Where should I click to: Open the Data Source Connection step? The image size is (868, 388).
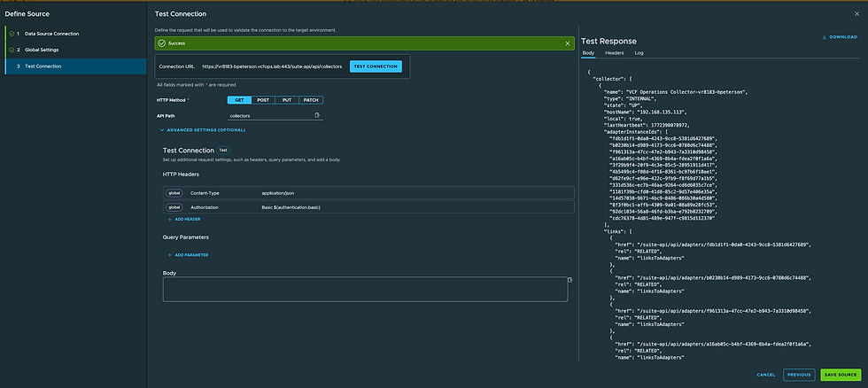pyautogui.click(x=51, y=34)
